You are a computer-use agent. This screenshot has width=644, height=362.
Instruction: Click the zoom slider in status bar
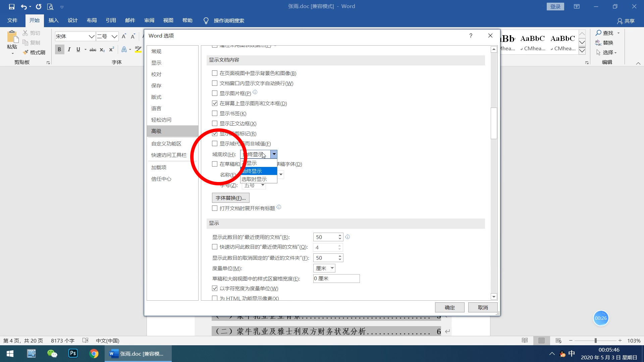coord(595,341)
